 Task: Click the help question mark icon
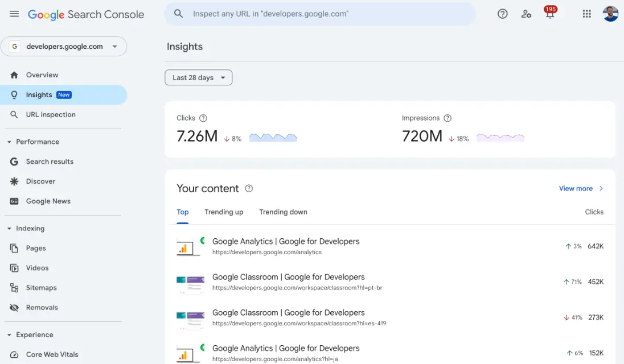(502, 14)
